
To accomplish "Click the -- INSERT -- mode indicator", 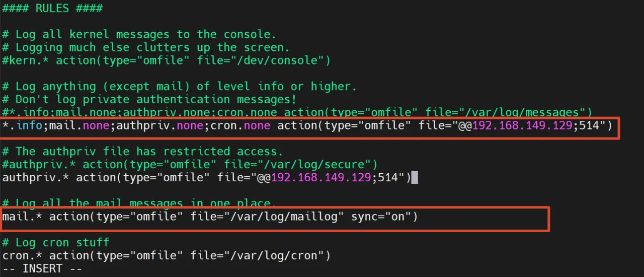I will [42, 268].
